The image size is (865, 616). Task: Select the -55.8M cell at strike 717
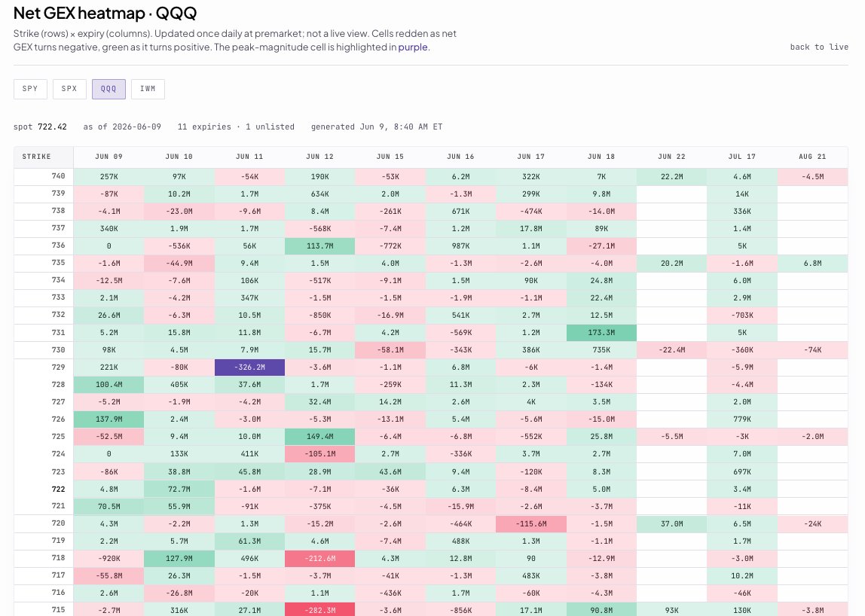coord(109,576)
